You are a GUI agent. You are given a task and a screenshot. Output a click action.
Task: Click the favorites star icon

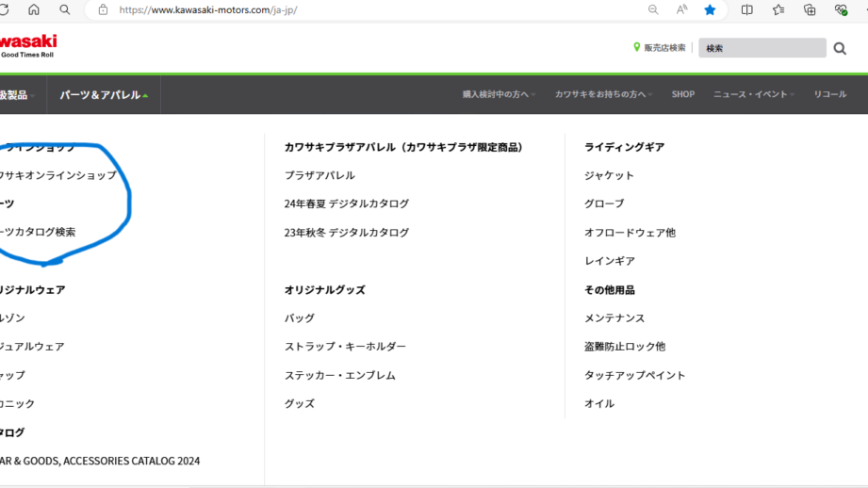[710, 9]
